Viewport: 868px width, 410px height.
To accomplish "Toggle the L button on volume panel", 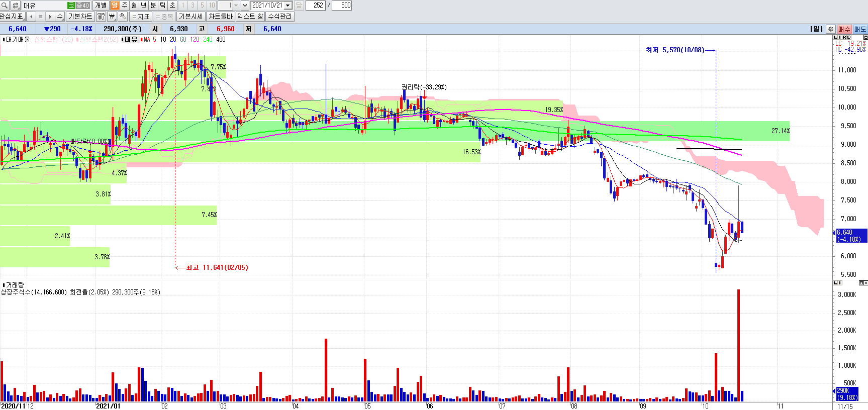I will point(835,283).
